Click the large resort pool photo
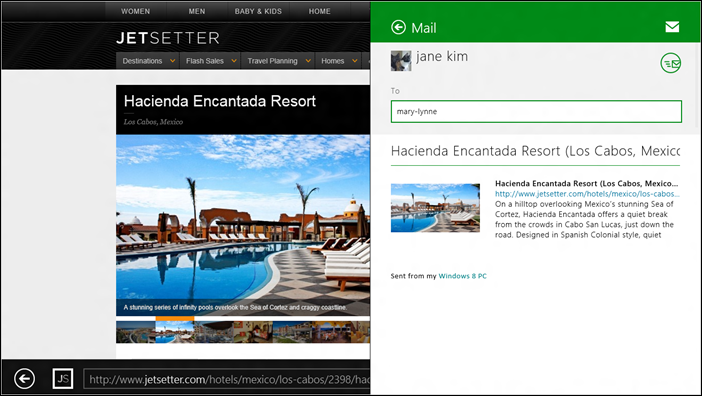The height and width of the screenshot is (396, 702). 243,225
